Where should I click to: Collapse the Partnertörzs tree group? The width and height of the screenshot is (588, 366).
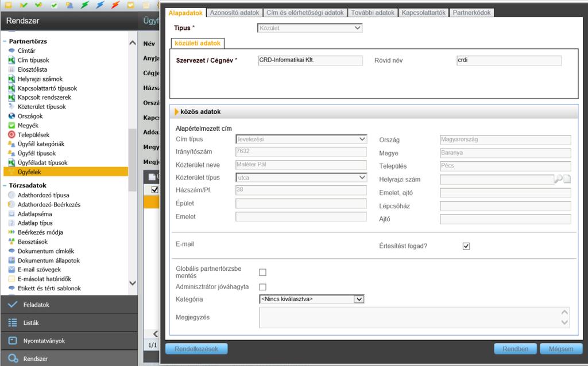[5, 41]
